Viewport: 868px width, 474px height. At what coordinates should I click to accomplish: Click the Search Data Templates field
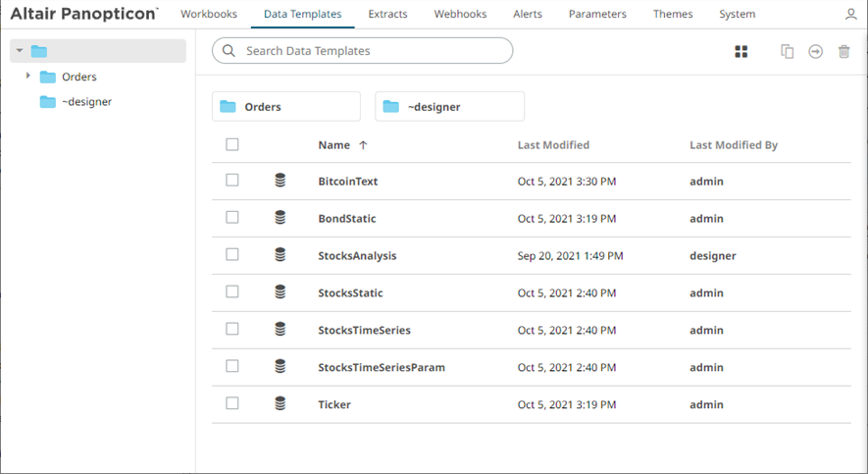pyautogui.click(x=373, y=51)
